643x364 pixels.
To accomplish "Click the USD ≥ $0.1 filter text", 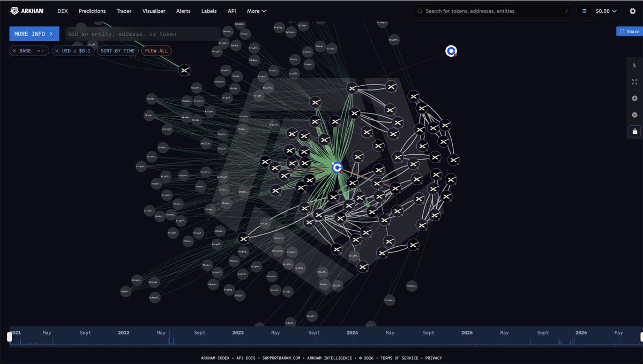I will click(77, 51).
